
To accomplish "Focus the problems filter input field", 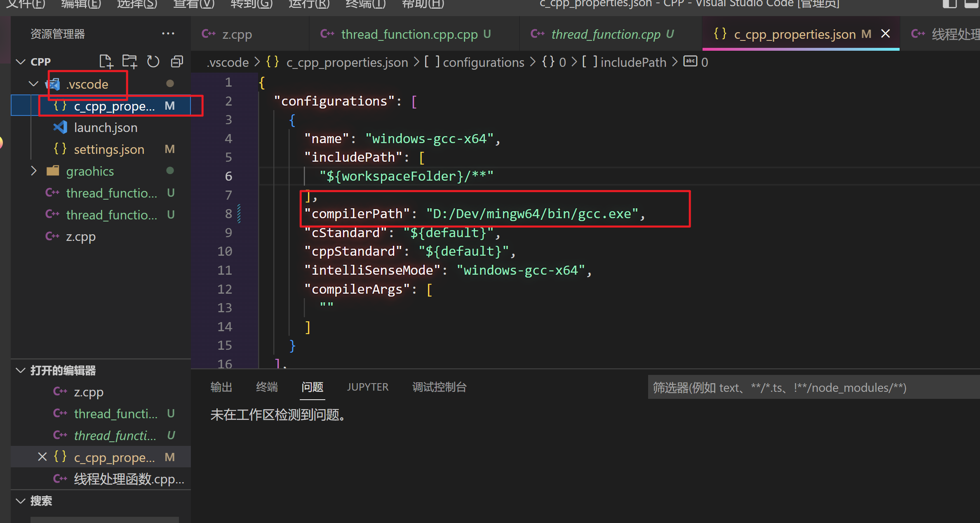I will pos(813,387).
